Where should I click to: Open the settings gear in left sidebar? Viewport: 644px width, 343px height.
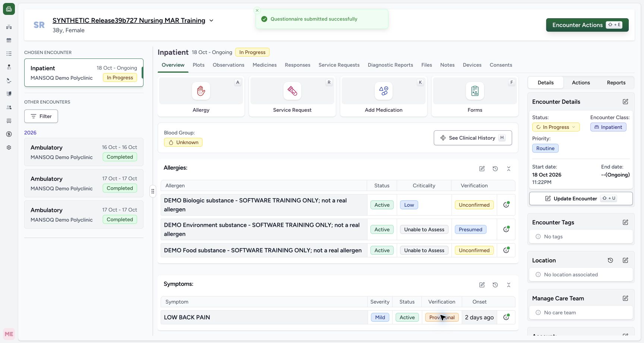click(9, 147)
